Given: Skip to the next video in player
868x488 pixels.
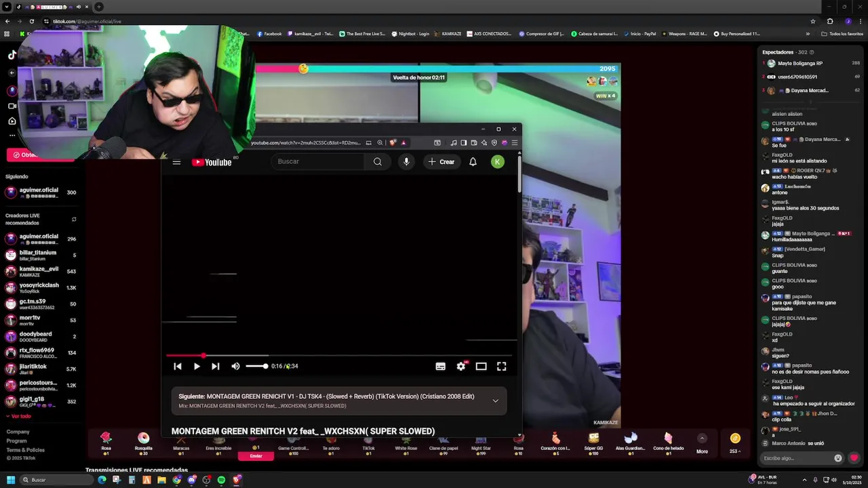Looking at the screenshot, I should [215, 366].
